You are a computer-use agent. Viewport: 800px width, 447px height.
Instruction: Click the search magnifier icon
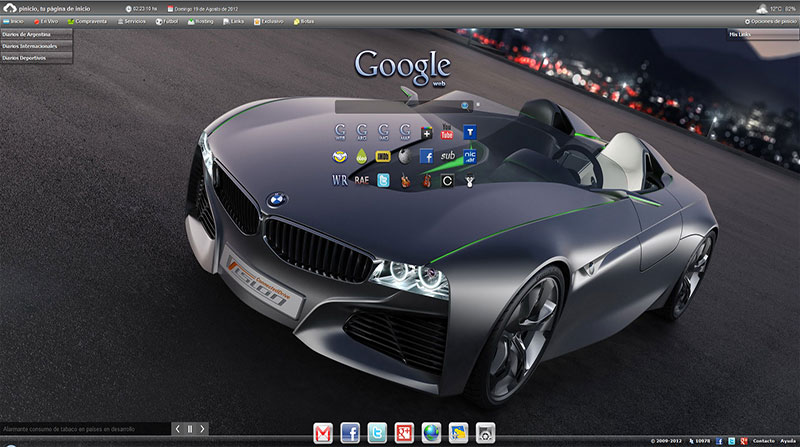pyautogui.click(x=465, y=105)
